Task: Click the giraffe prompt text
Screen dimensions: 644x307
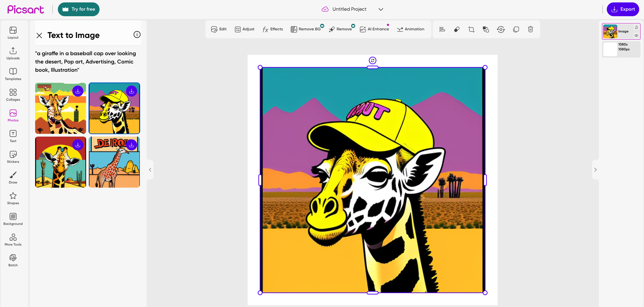Action: click(86, 62)
